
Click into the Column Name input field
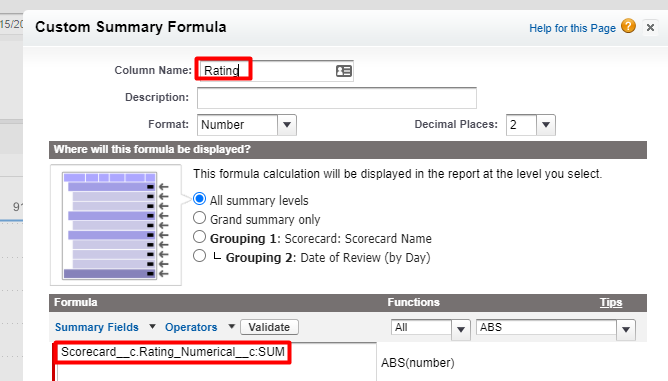[275, 71]
